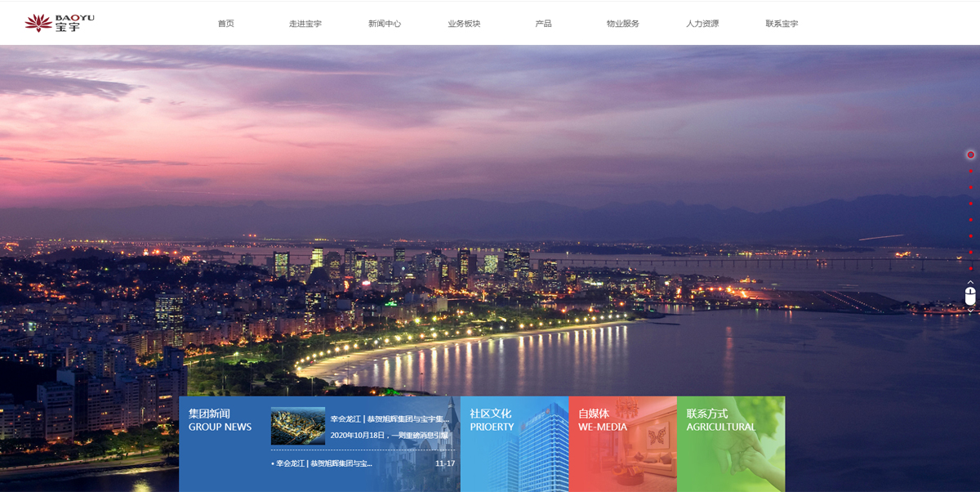Image resolution: width=980 pixels, height=492 pixels.
Task: Click the mouse scroll icon on right side
Action: (970, 296)
